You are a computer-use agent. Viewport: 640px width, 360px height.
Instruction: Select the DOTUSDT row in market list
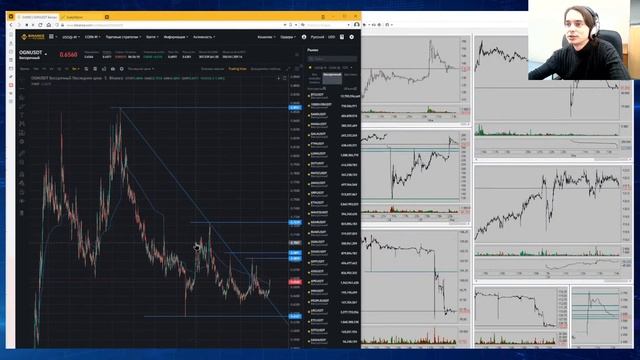333,164
